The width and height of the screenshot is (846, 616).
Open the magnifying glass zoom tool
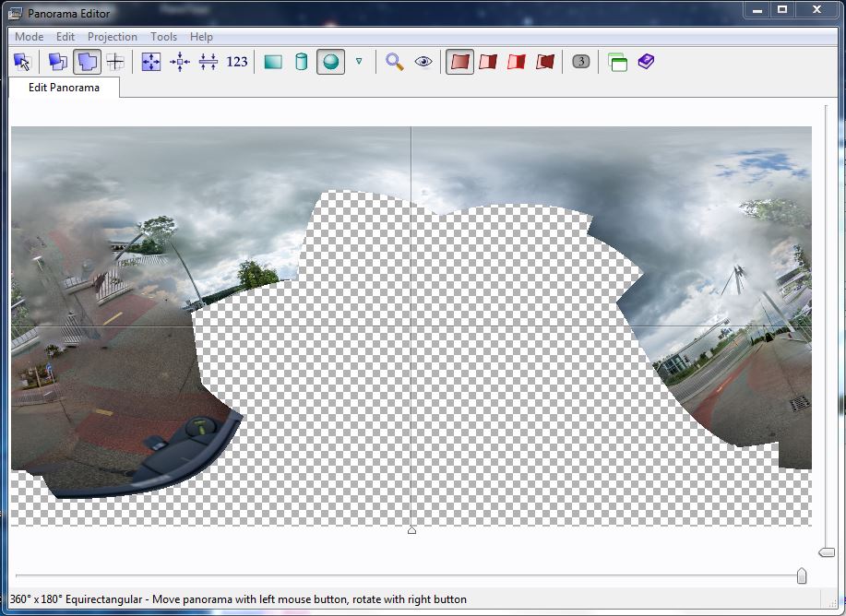click(395, 62)
